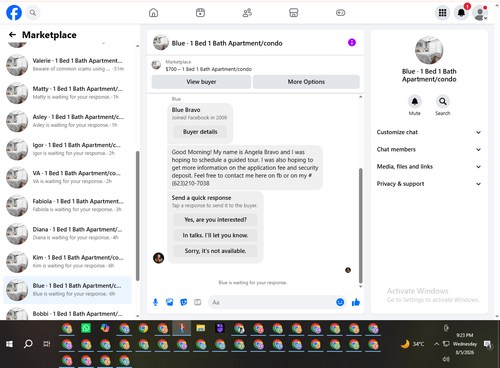This screenshot has height=368, width=500.
Task: Send quick response 'In talks. I'll let you know.'
Action: coord(215,235)
